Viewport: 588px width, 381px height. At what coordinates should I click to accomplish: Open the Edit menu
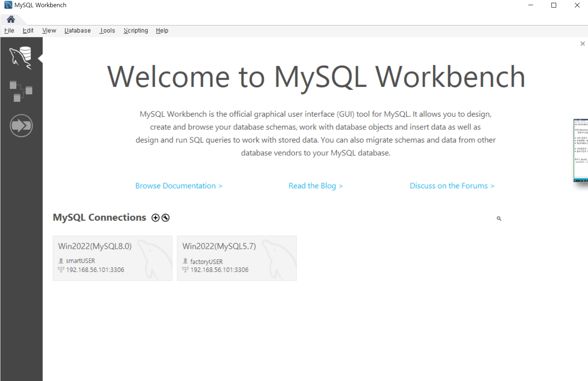coord(28,31)
